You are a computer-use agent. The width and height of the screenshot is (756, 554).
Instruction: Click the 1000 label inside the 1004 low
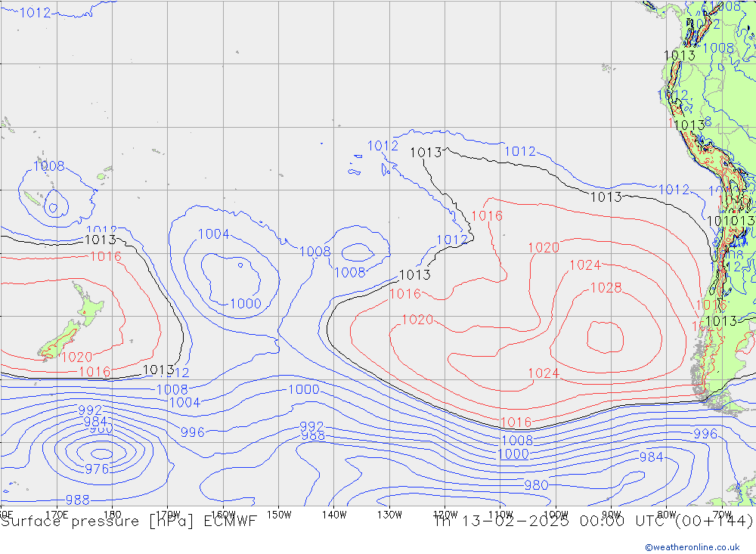point(246,304)
